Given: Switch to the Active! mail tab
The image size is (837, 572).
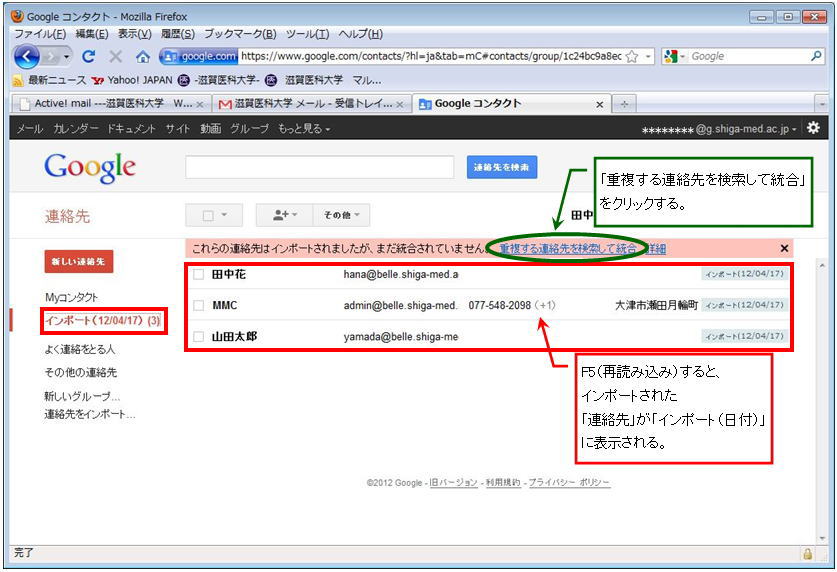Looking at the screenshot, I should click(111, 104).
